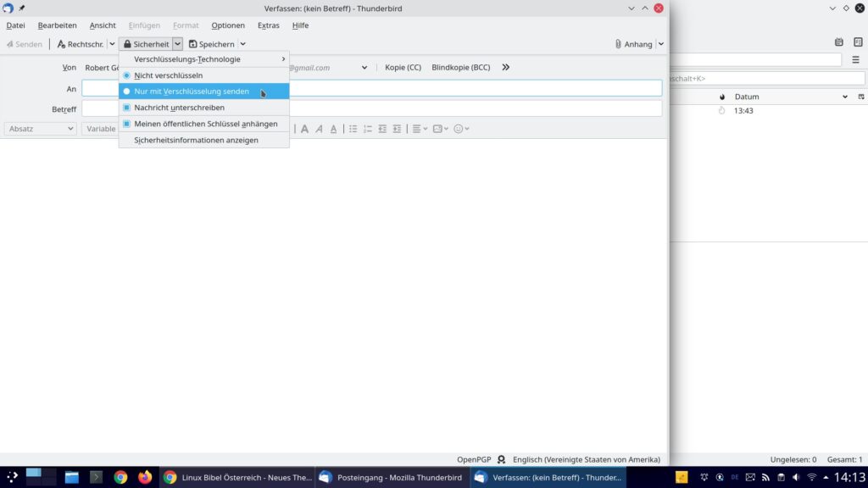Screen dimensions: 868x488
Task: Click the RSS feed tray icon
Action: (765, 477)
